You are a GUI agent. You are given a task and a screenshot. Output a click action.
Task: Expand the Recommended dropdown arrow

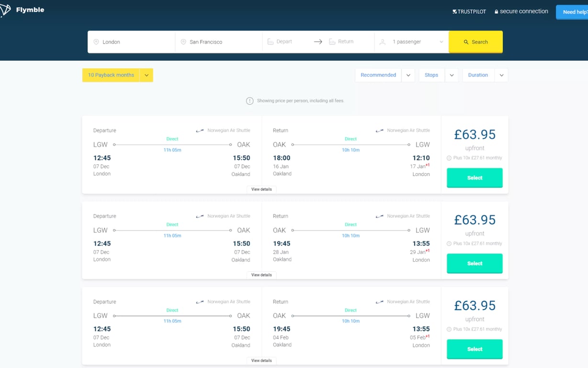[408, 75]
